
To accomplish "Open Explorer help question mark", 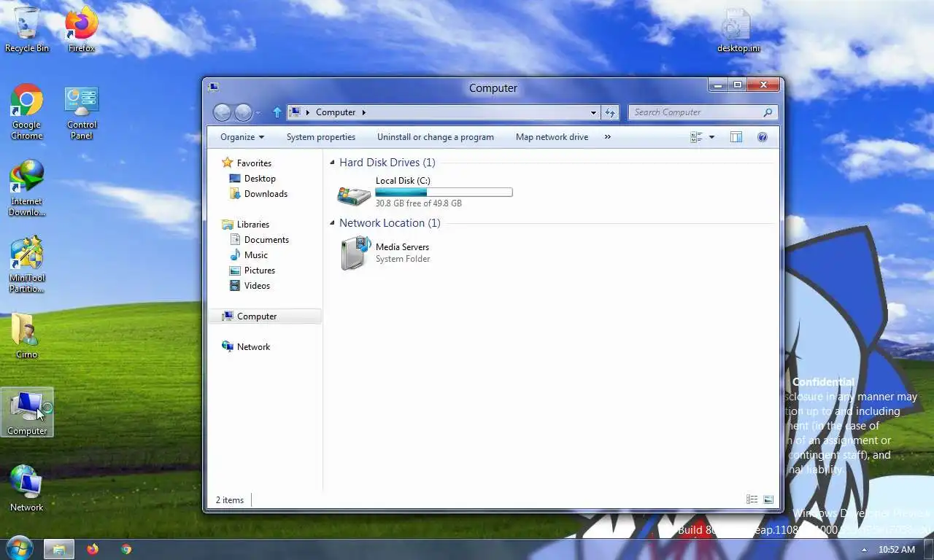I will [x=763, y=137].
